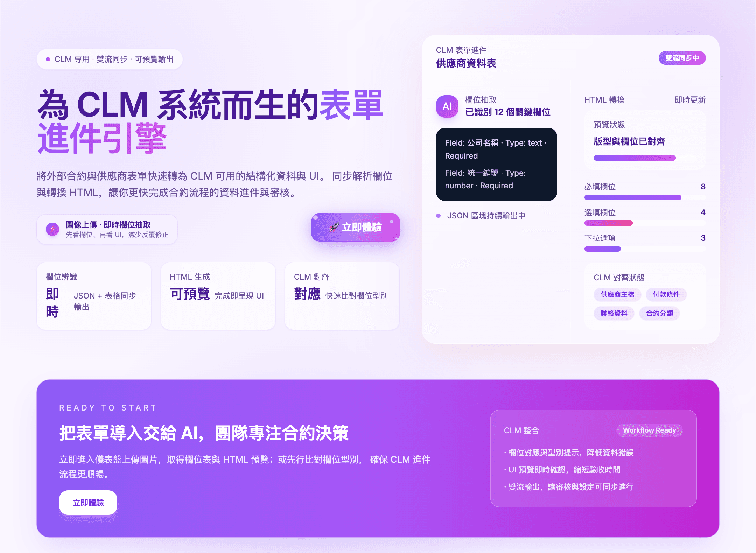This screenshot has height=553, width=756.
Task: Select the 合約分類 tag
Action: (659, 313)
